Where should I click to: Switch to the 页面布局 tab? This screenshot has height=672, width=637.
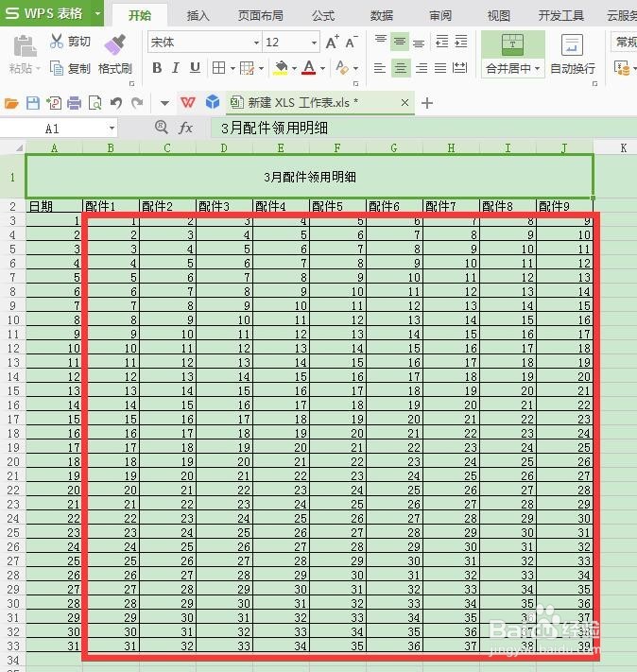[260, 16]
